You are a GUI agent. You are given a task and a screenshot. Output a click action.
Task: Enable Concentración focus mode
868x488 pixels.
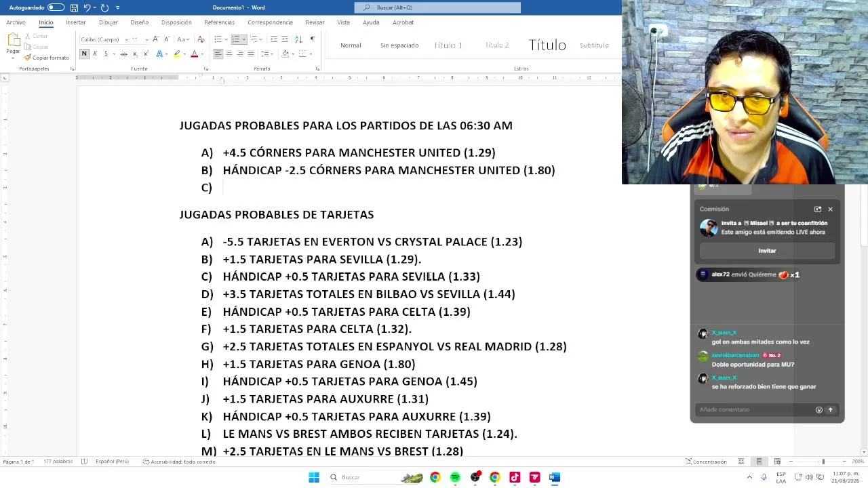click(706, 462)
